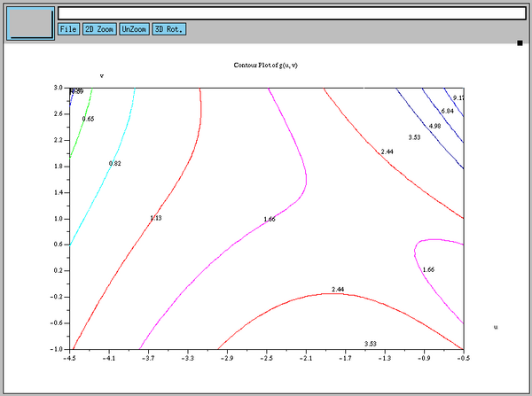The image size is (532, 396).
Task: Click the 0.65 label on green contour
Action: pos(88,119)
